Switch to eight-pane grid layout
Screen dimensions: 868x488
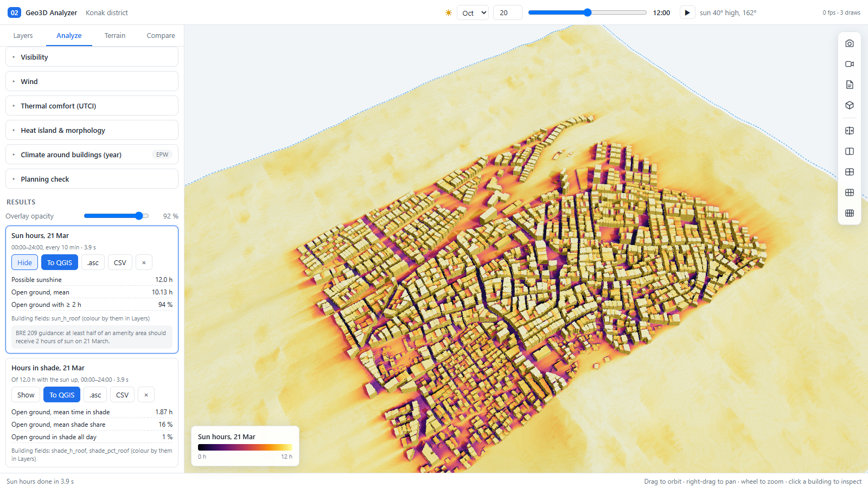click(850, 213)
